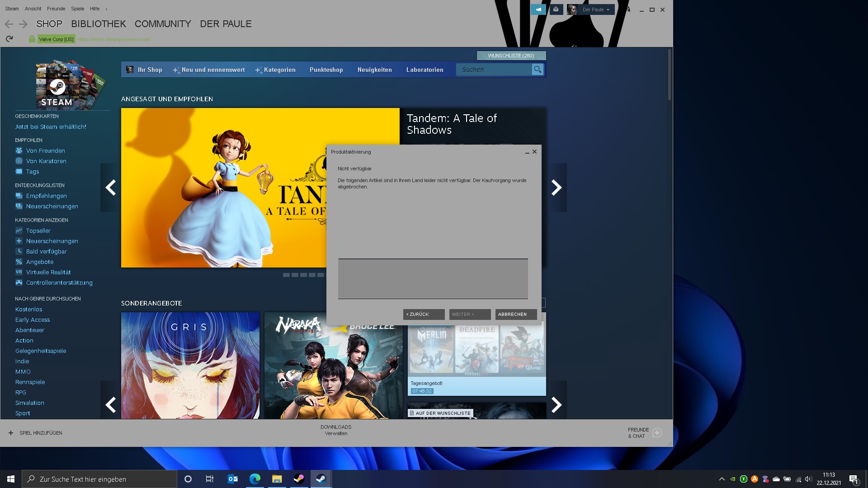Image resolution: width=868 pixels, height=488 pixels.
Task: Reload the store page
Action: point(9,39)
